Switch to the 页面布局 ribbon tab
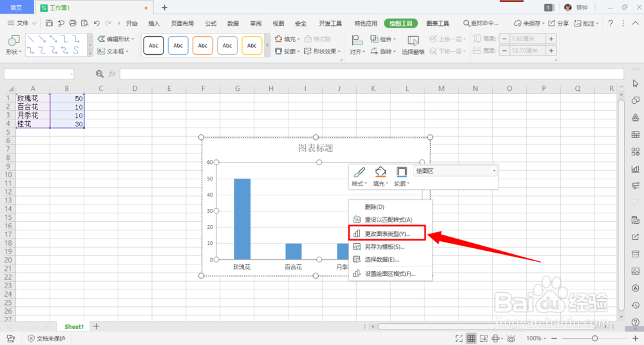This screenshot has height=345, width=644. (x=182, y=23)
